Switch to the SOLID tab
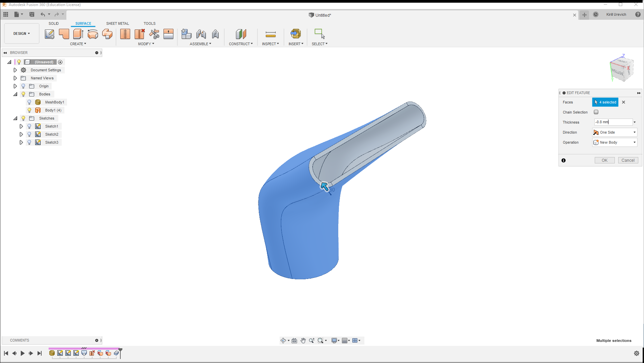Screen dimensions: 644x363 (54, 23)
